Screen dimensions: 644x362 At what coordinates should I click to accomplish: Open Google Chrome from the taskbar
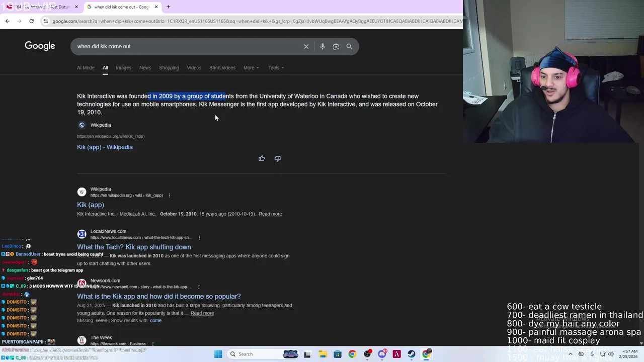coord(352,354)
